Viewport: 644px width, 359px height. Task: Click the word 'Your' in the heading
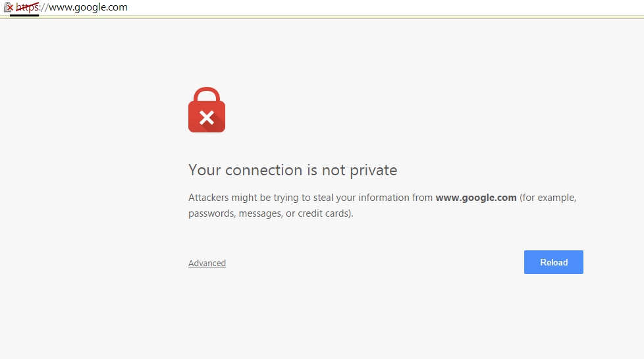(205, 170)
